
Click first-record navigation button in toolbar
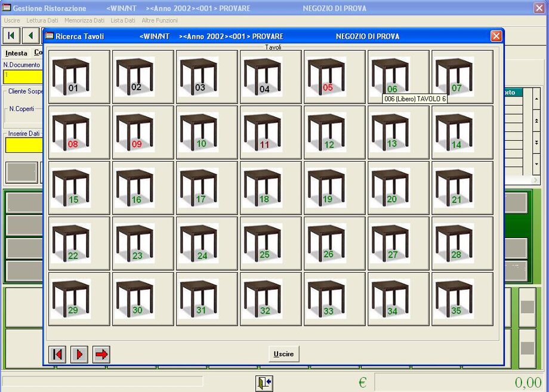tap(11, 35)
